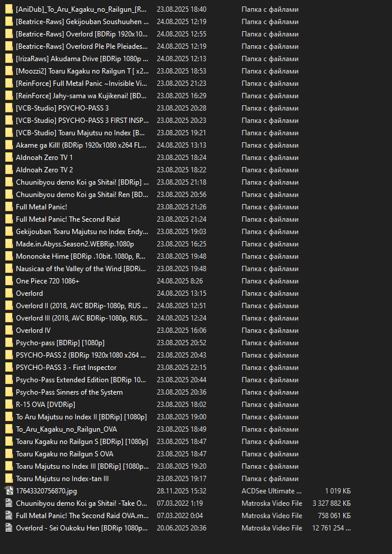This screenshot has width=392, height=554.
Task: Select the folder name Full Metal Panic! dated 21:26
Action: 41,206
